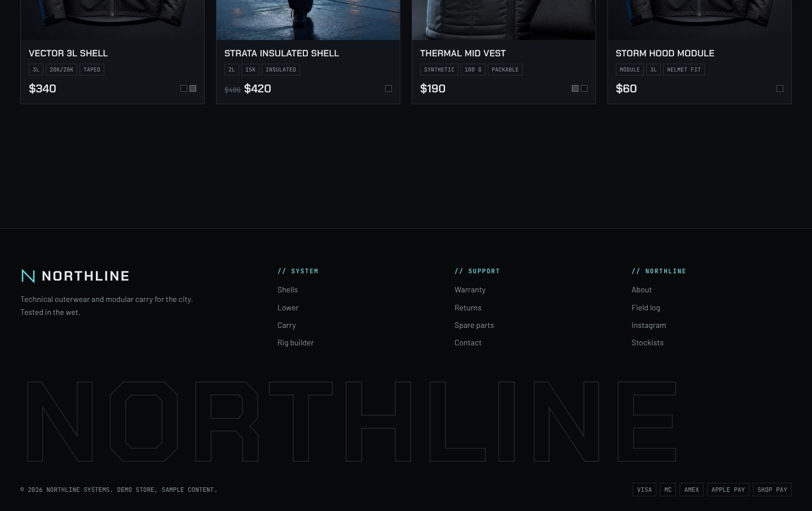Open the Contact link
This screenshot has height=511, width=812.
point(468,343)
